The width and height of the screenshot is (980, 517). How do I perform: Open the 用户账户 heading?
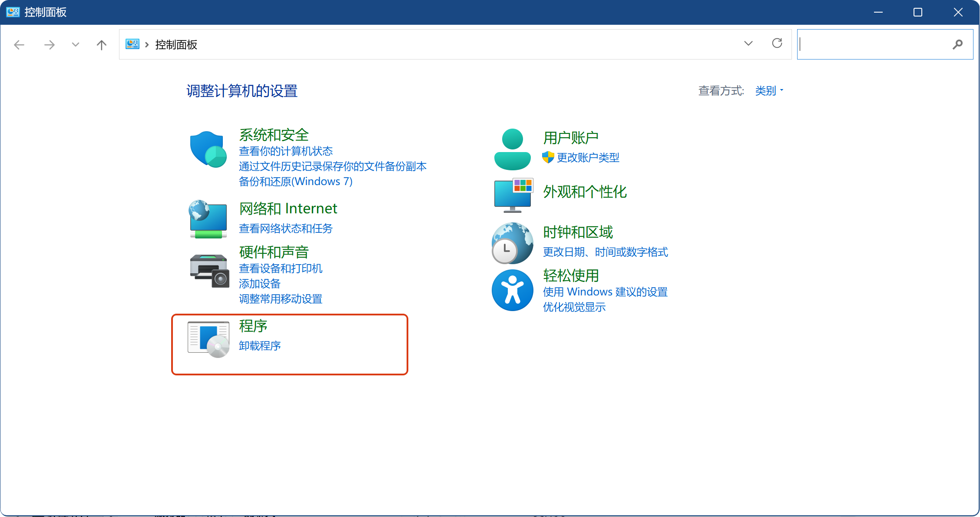[571, 138]
